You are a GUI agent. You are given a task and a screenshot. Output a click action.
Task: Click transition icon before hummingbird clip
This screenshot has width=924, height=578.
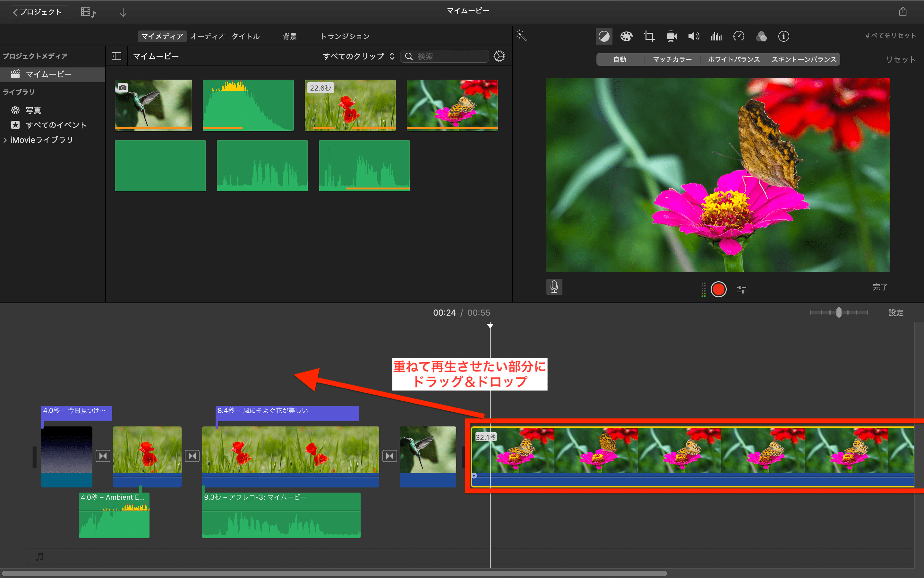coord(389,456)
